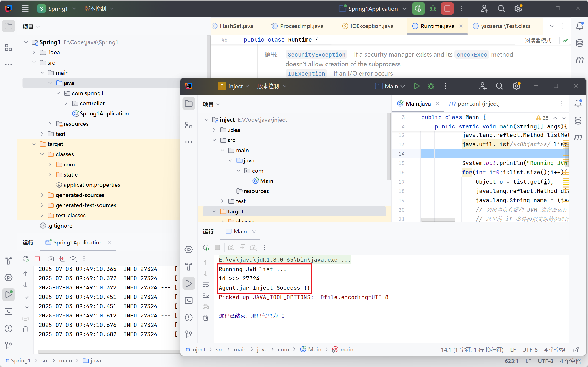
Task: Collapse the target folder in the Spring1 tree
Action: [34, 144]
